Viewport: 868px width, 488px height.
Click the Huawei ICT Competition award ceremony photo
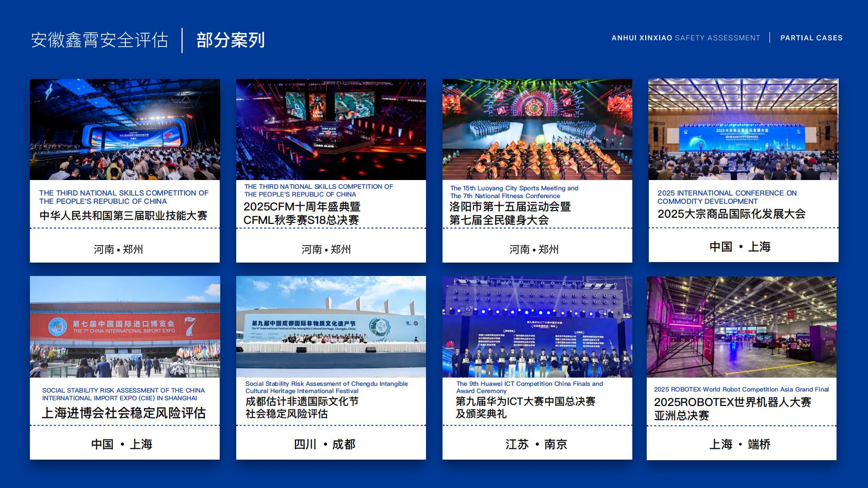[537, 327]
